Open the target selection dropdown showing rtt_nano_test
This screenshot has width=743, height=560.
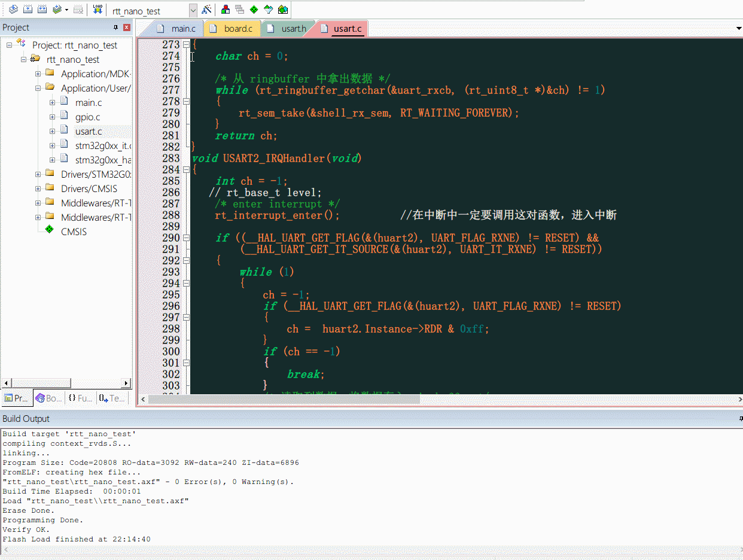191,10
